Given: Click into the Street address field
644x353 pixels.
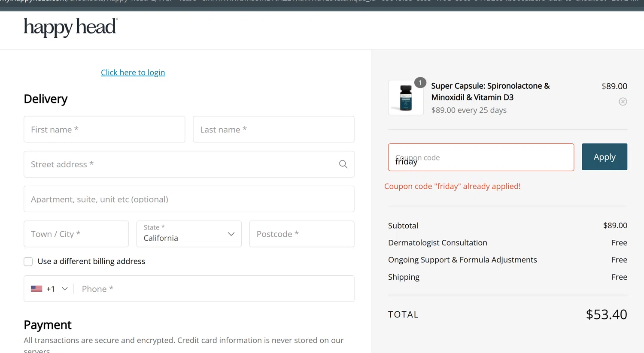Looking at the screenshot, I should [x=180, y=164].
